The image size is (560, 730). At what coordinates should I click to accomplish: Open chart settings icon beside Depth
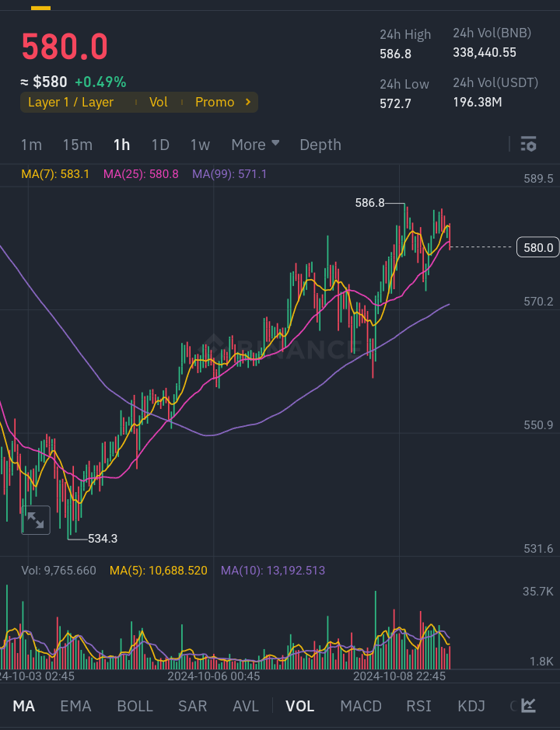[528, 144]
